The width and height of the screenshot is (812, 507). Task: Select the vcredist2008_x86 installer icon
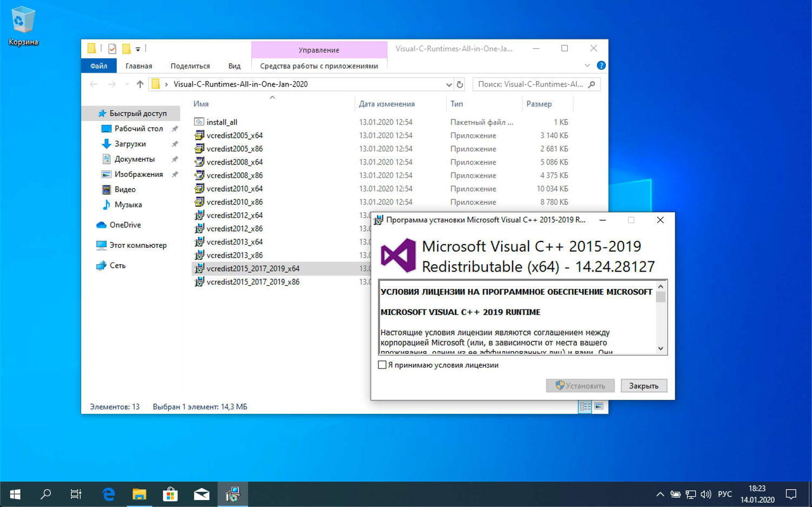(199, 175)
